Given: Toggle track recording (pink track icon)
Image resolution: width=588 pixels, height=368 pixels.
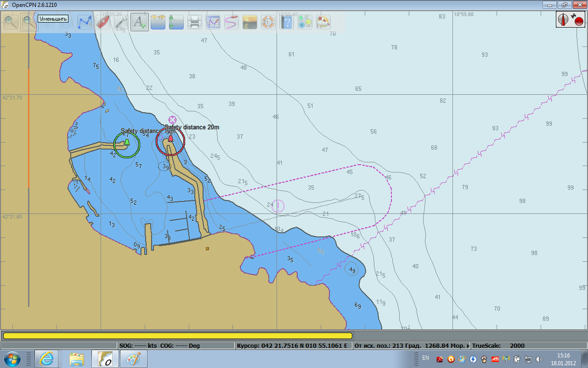Looking at the screenshot, I should (x=231, y=22).
